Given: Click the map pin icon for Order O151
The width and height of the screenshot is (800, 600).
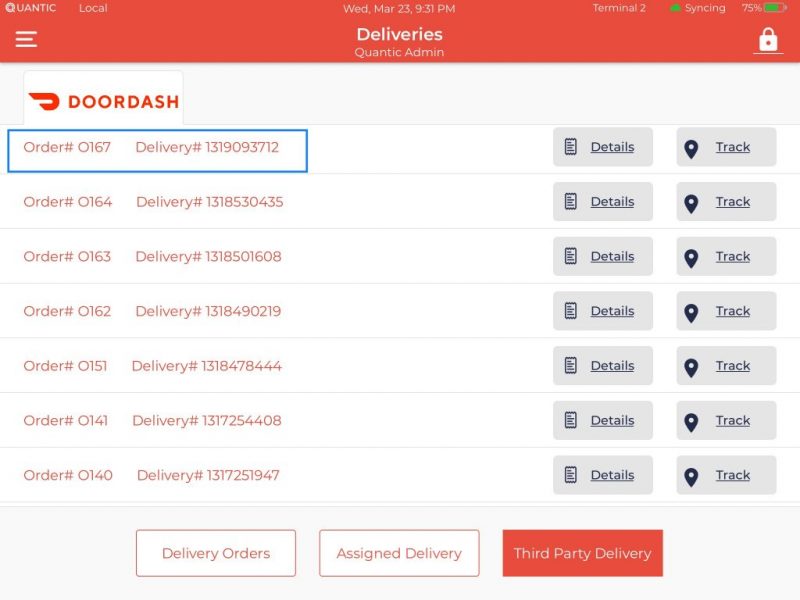Looking at the screenshot, I should pos(691,365).
